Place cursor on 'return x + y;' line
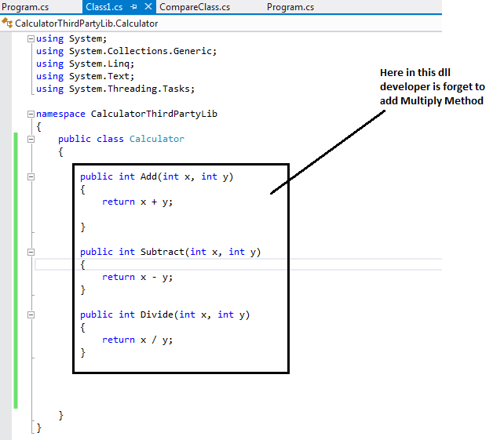Screen dimensions: 504x440 point(137,202)
